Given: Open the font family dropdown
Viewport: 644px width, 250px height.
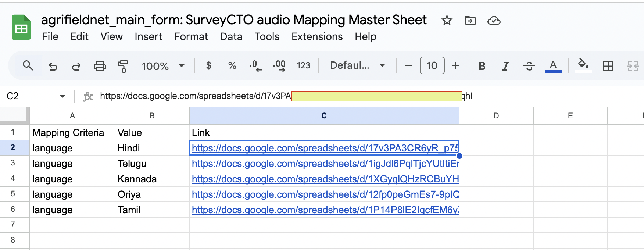Looking at the screenshot, I should coord(357,65).
